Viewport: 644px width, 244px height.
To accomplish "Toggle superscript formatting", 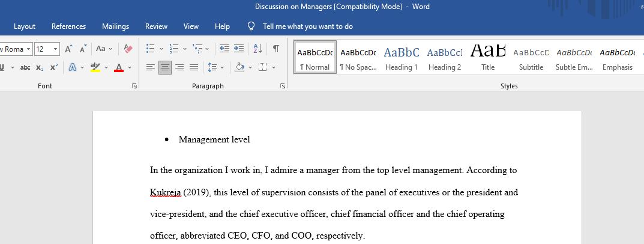I will 54,67.
